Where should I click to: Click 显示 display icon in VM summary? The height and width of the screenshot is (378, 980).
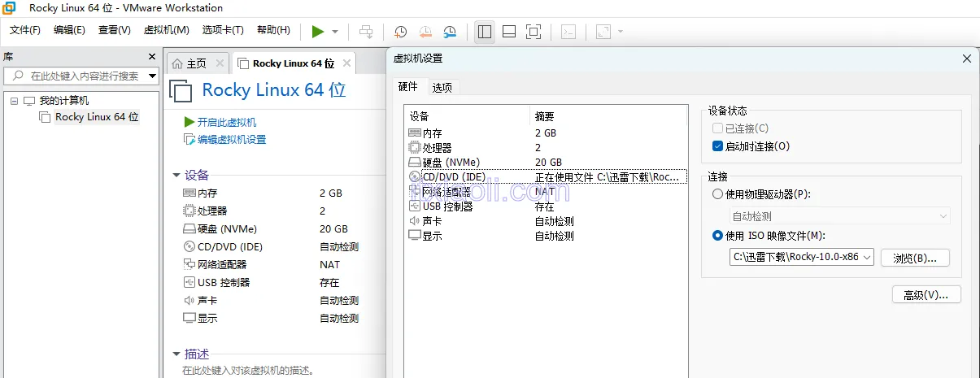pyautogui.click(x=189, y=319)
